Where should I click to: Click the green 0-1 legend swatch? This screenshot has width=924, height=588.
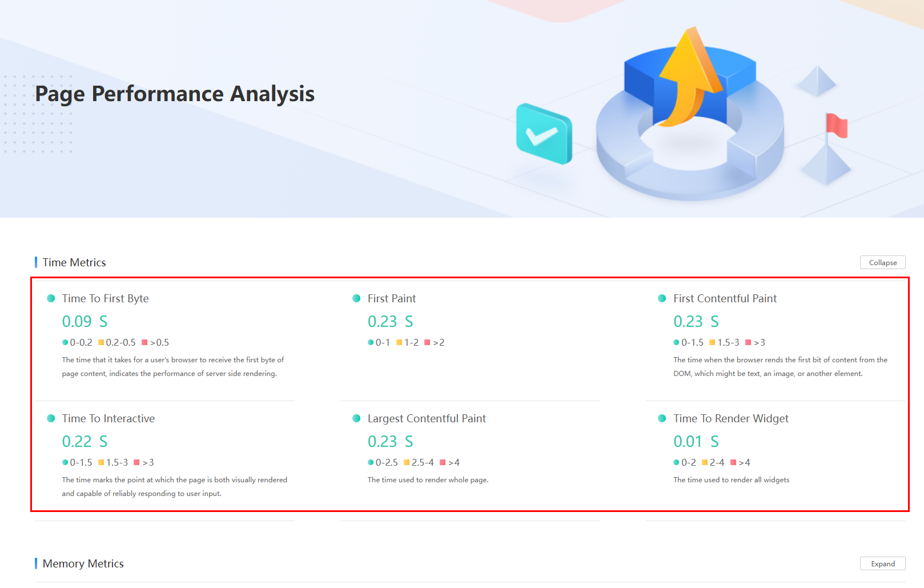371,342
